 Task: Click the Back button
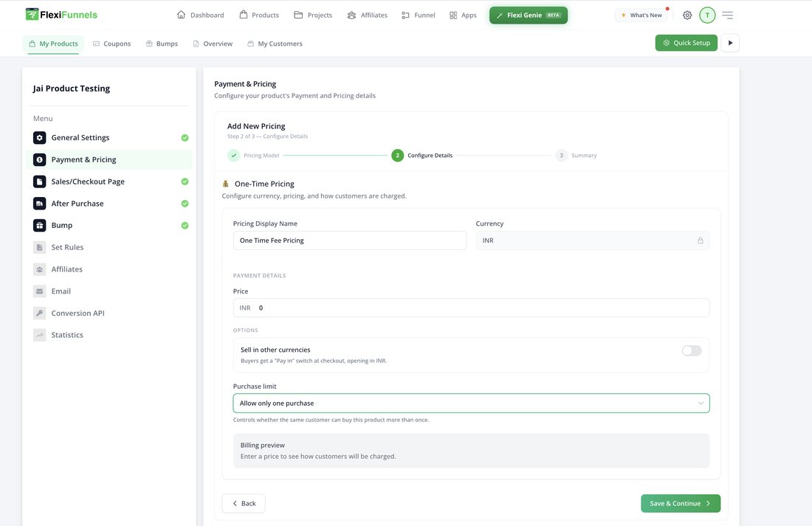point(244,503)
